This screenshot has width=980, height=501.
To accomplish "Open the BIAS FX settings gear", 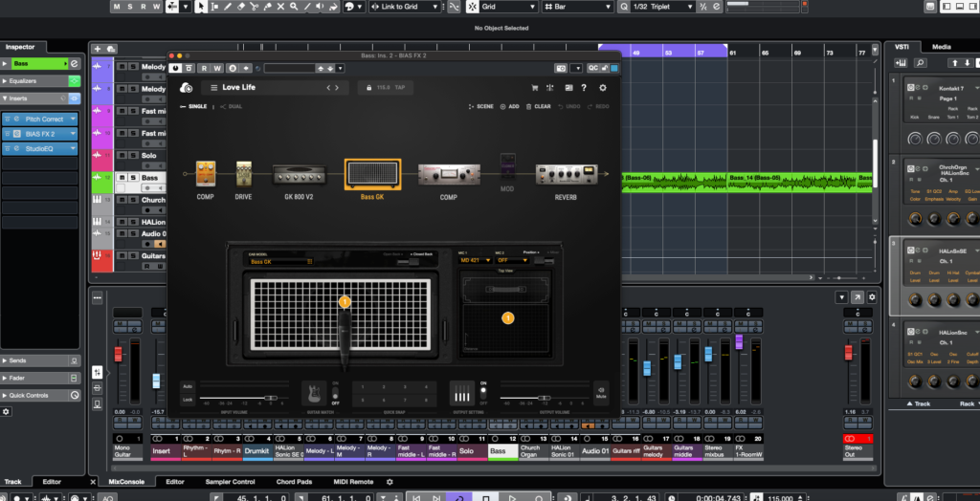I will 603,88.
